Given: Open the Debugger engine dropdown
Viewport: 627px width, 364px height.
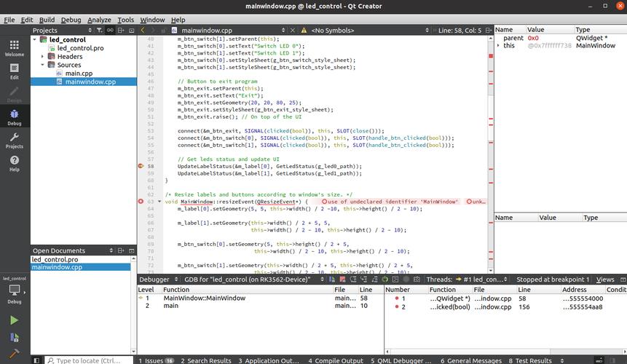Looking at the screenshot, I should tap(157, 280).
